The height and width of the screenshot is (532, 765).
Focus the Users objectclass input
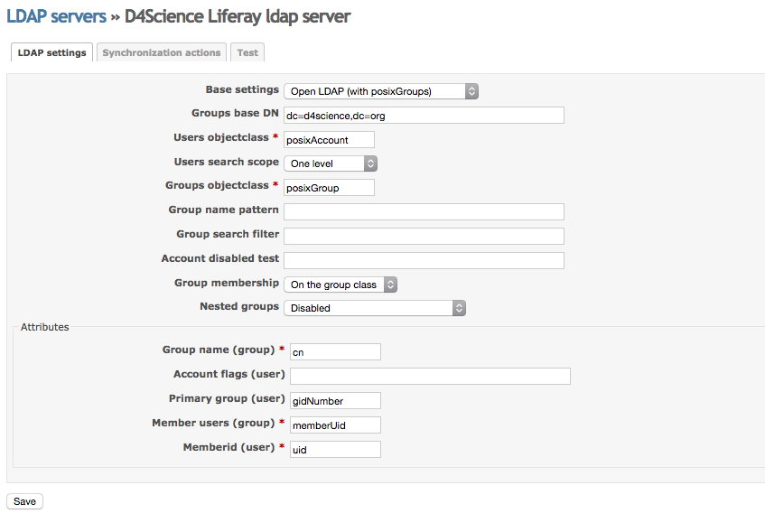point(329,140)
